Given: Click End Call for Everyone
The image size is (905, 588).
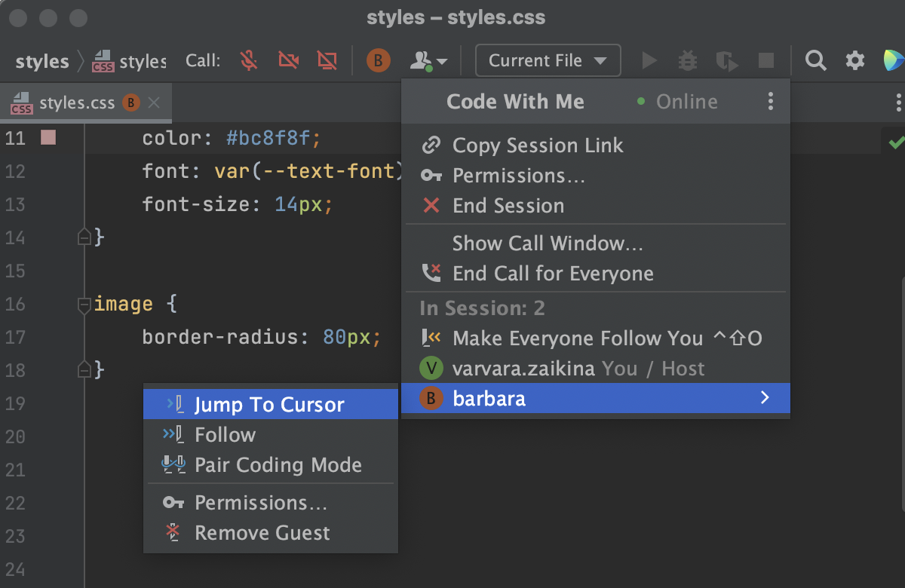Looking at the screenshot, I should [x=552, y=274].
